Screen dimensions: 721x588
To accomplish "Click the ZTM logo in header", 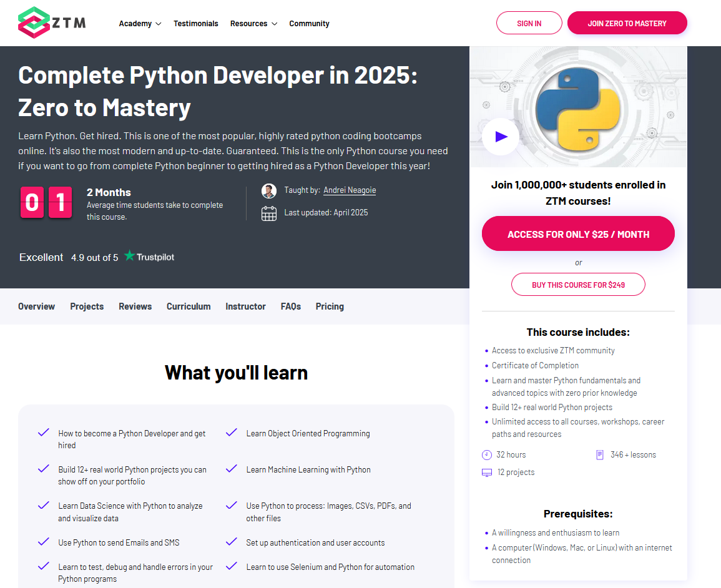I will [x=52, y=22].
